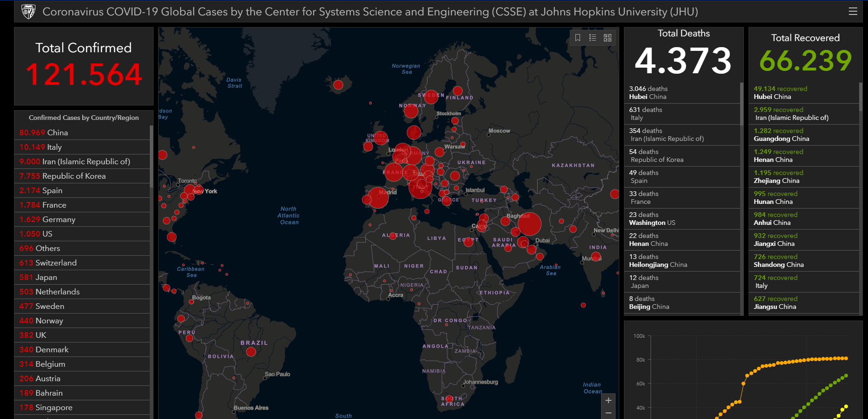
Task: Zoom out on the map
Action: coord(608,413)
